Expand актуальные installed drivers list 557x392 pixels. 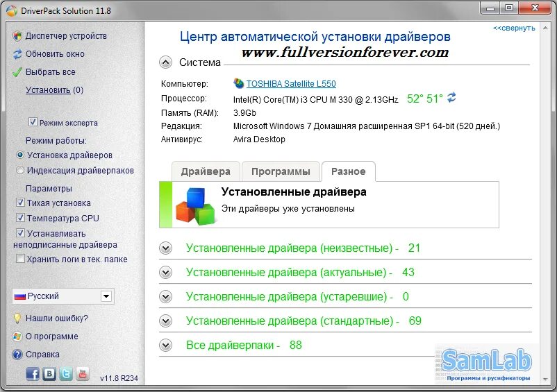pos(165,273)
